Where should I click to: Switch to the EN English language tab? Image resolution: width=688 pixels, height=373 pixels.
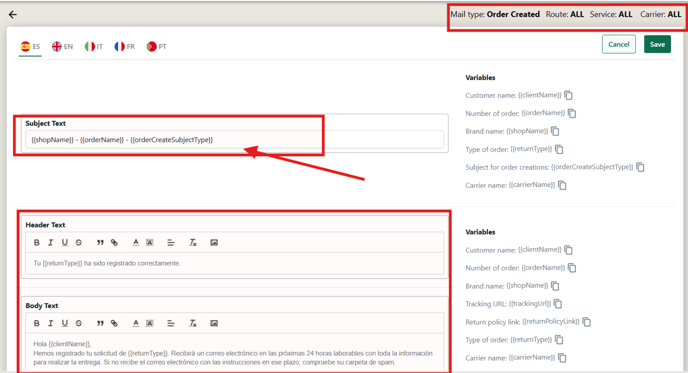(62, 47)
